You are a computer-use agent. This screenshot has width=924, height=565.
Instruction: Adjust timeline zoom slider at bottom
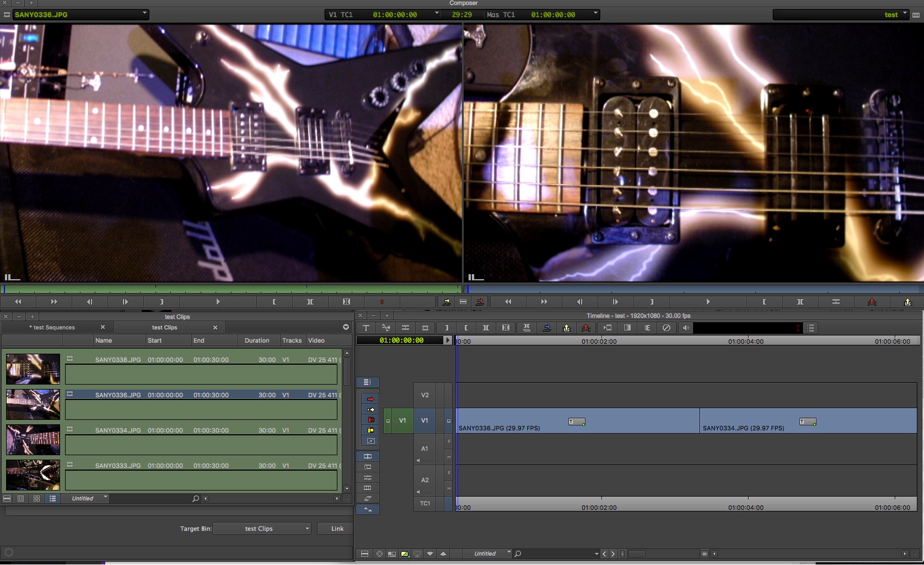(637, 553)
